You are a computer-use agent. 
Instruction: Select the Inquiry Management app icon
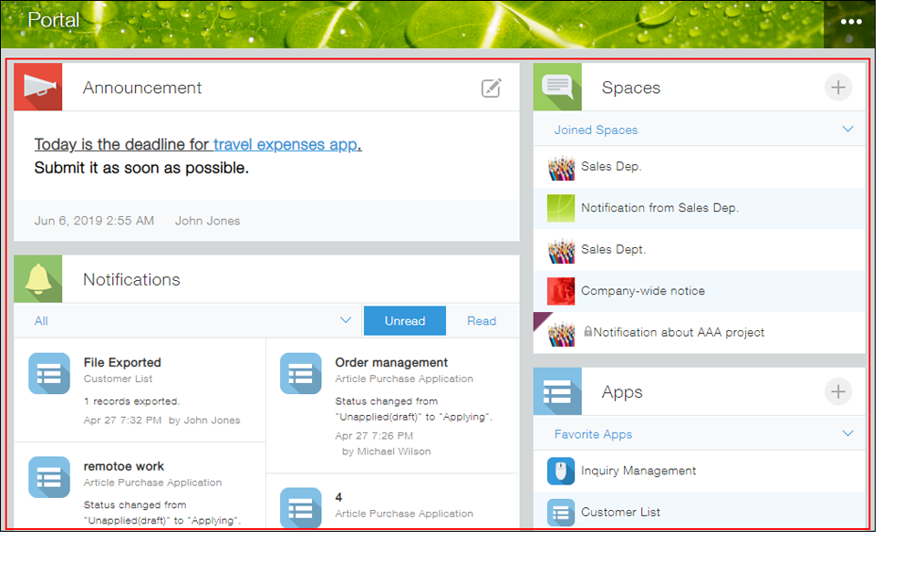pos(560,472)
